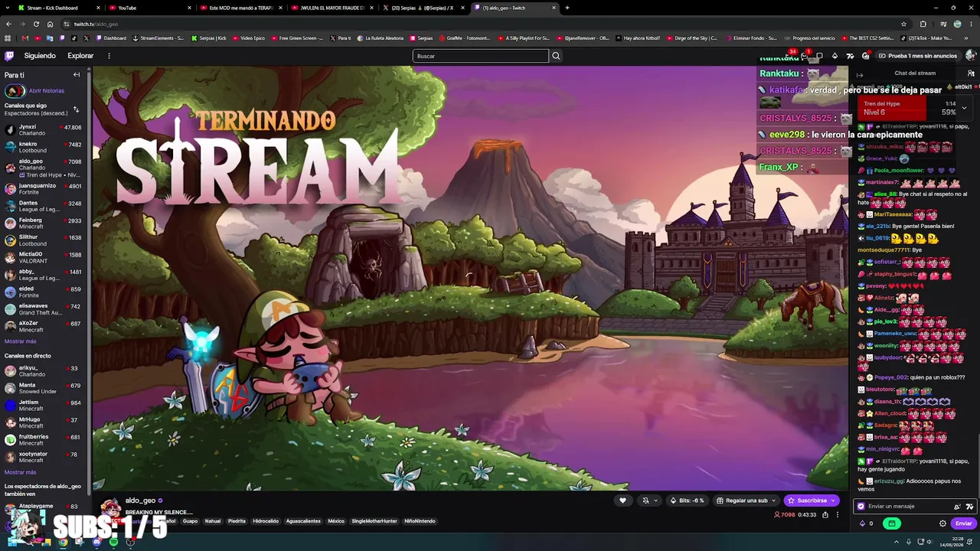Click the browser address bar URL
Screen dimensions: 980x551
(x=96, y=24)
